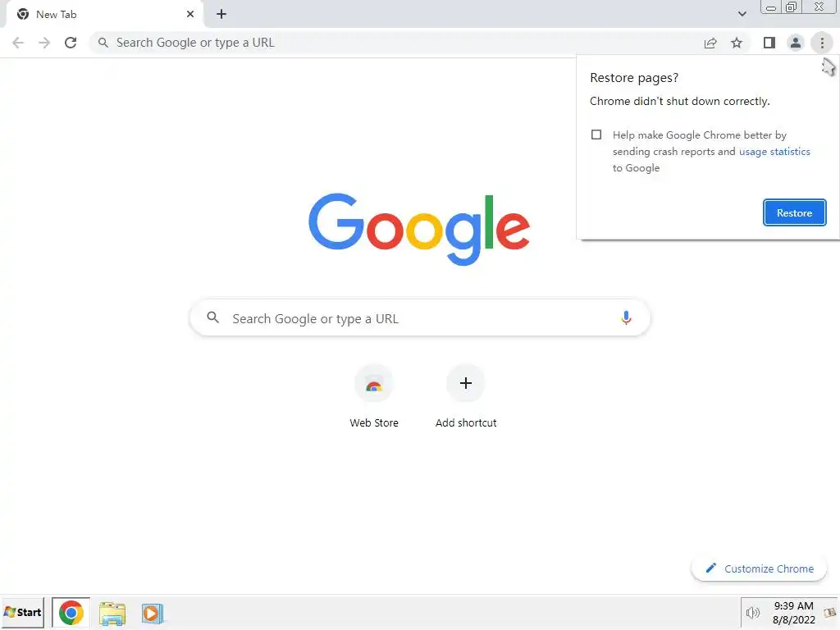Expand the tab search chevron
This screenshot has height=630, width=840.
click(x=742, y=14)
